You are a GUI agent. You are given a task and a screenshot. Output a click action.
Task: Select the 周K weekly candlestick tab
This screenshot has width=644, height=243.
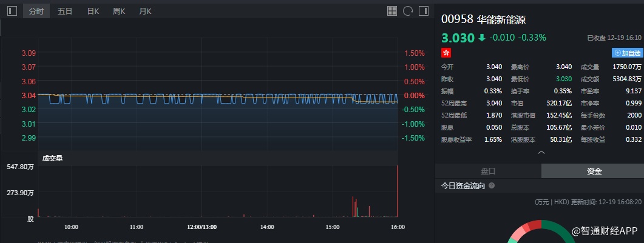119,11
